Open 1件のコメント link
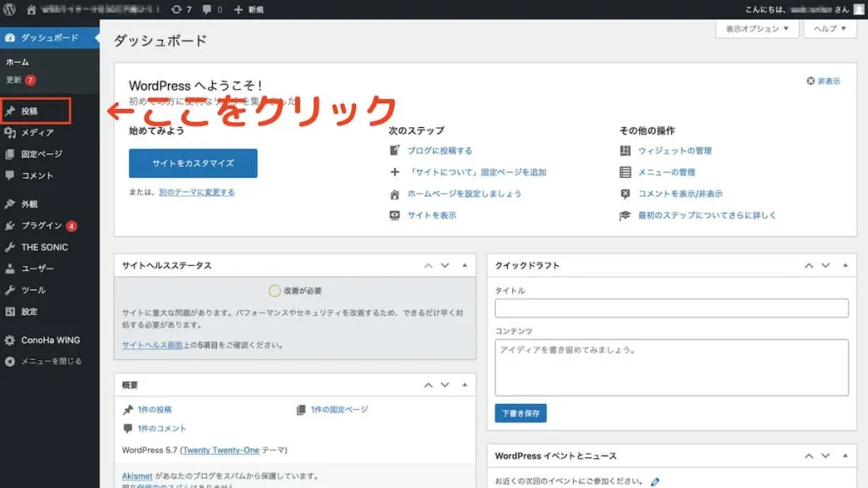Viewport: 868px width, 488px height. tap(162, 428)
